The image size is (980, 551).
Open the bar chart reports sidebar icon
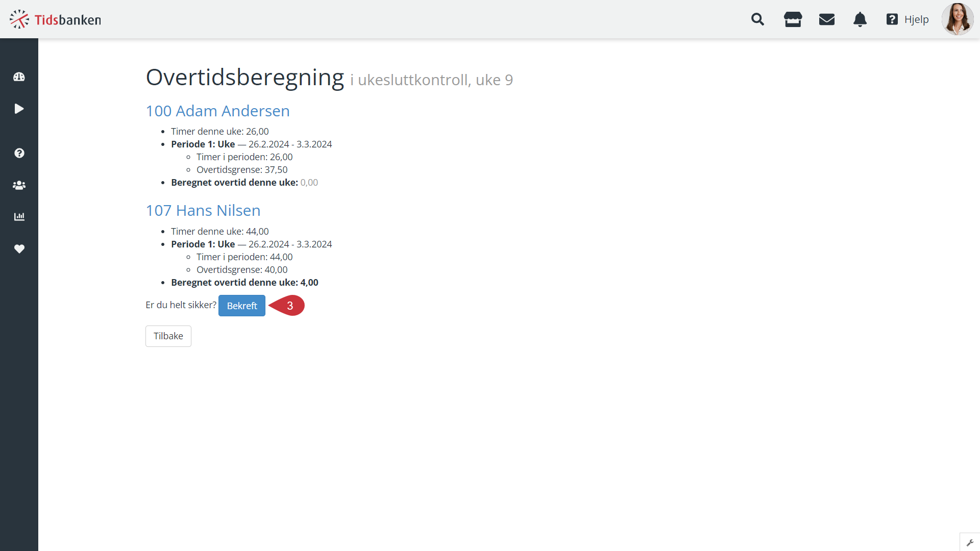coord(19,217)
